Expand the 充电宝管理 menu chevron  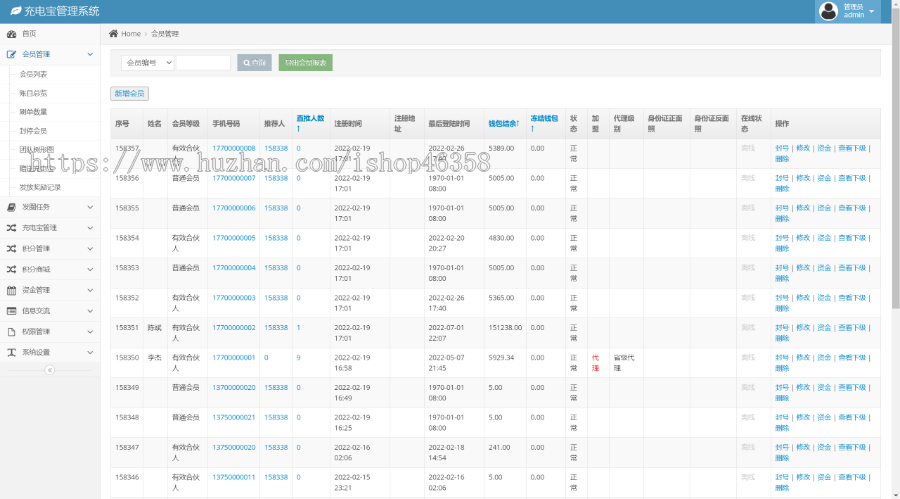pos(90,228)
